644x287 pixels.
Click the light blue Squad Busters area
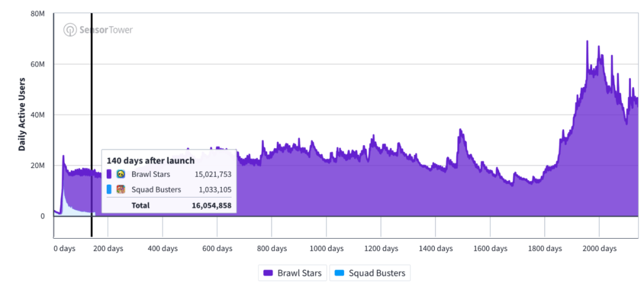tap(74, 208)
